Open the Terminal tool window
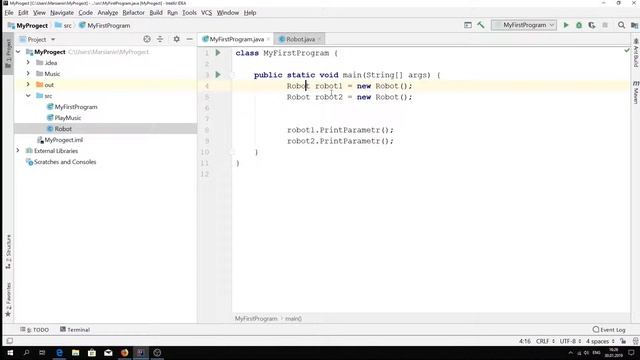The image size is (640, 360). click(x=75, y=330)
